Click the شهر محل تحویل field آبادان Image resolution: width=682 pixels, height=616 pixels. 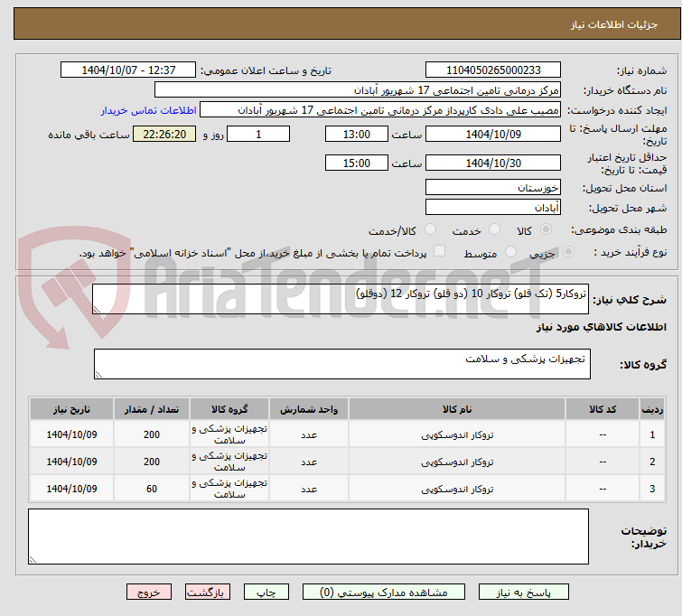(493, 208)
